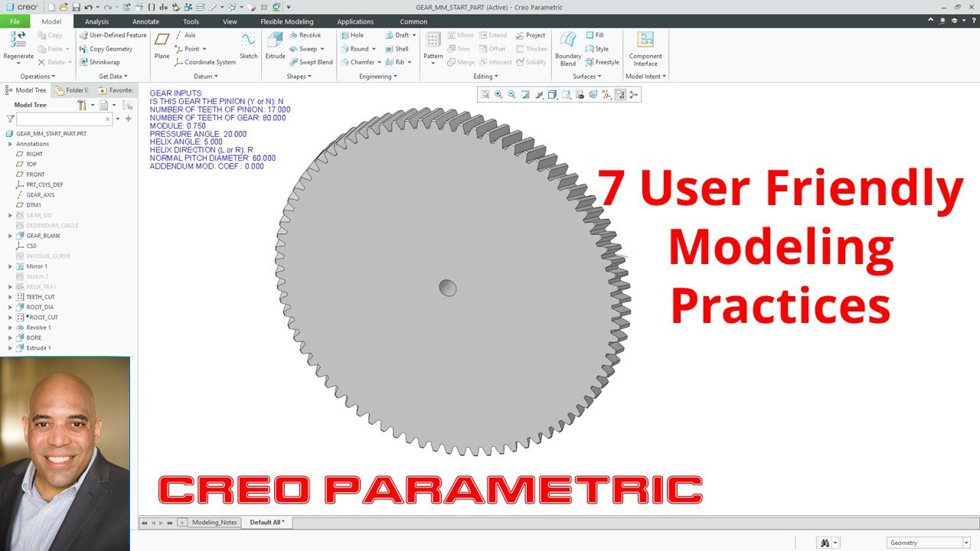This screenshot has height=551, width=980.
Task: Open the Flexible Modeling tab
Action: (x=287, y=21)
